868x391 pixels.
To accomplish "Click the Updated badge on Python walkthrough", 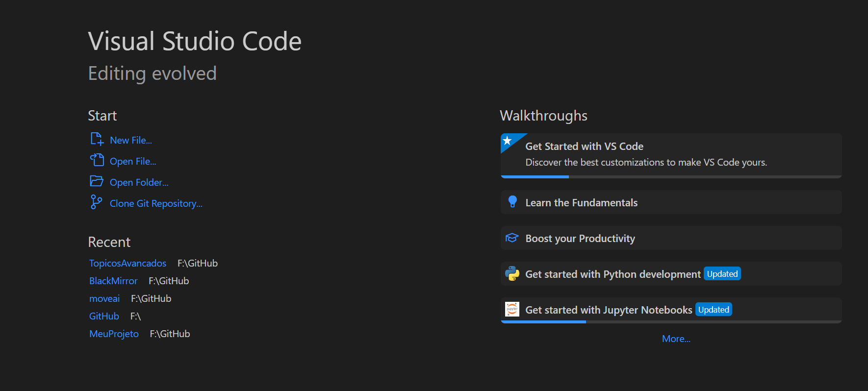I will point(722,274).
